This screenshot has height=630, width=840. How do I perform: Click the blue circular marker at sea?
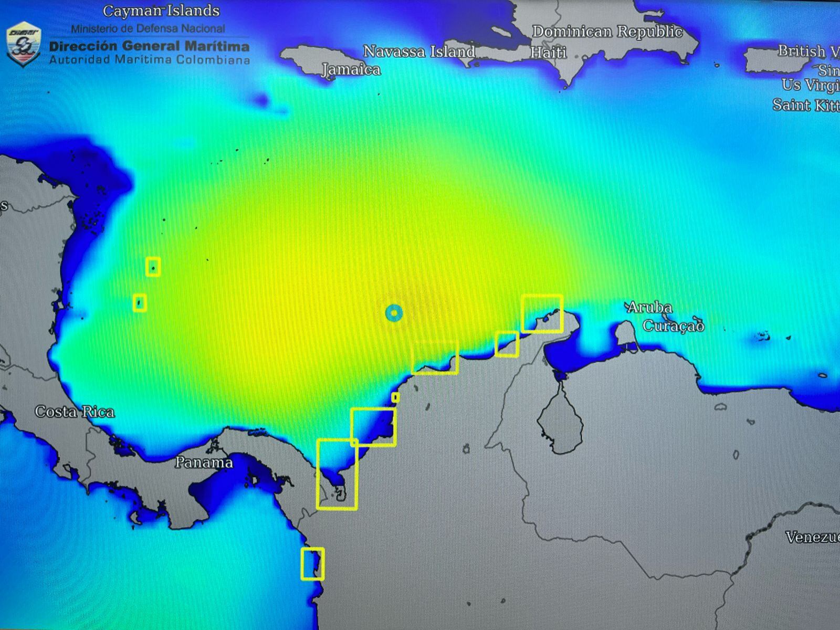394,313
